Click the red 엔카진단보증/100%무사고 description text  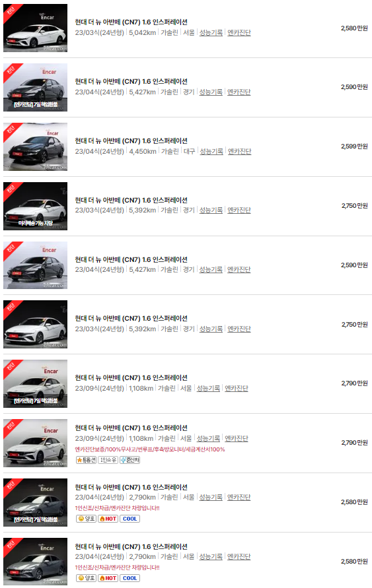click(x=150, y=449)
